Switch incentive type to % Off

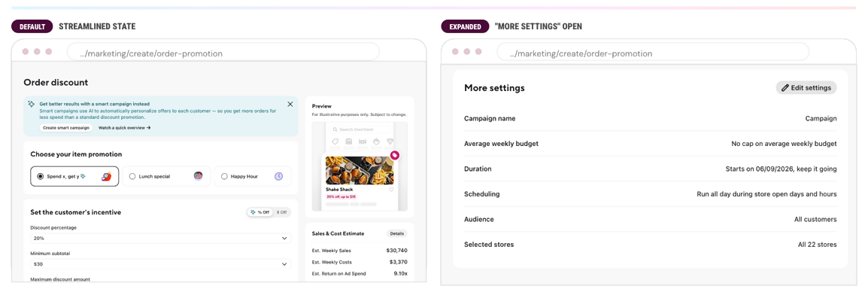(259, 212)
